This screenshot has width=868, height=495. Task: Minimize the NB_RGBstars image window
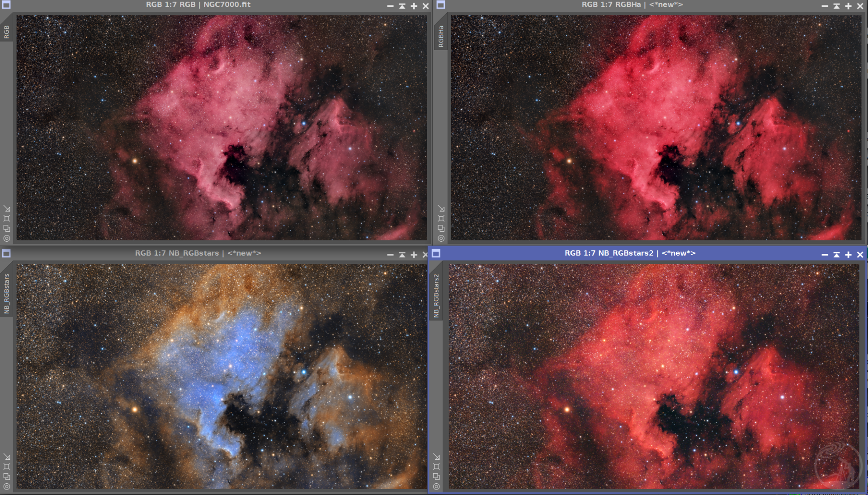click(x=390, y=255)
